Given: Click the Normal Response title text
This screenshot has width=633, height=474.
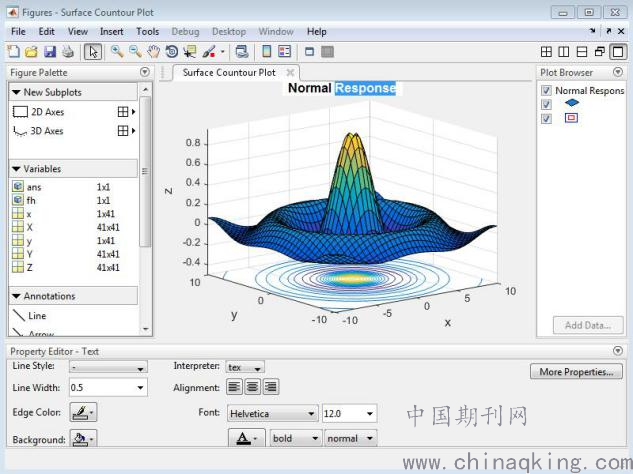Looking at the screenshot, I should (x=342, y=88).
